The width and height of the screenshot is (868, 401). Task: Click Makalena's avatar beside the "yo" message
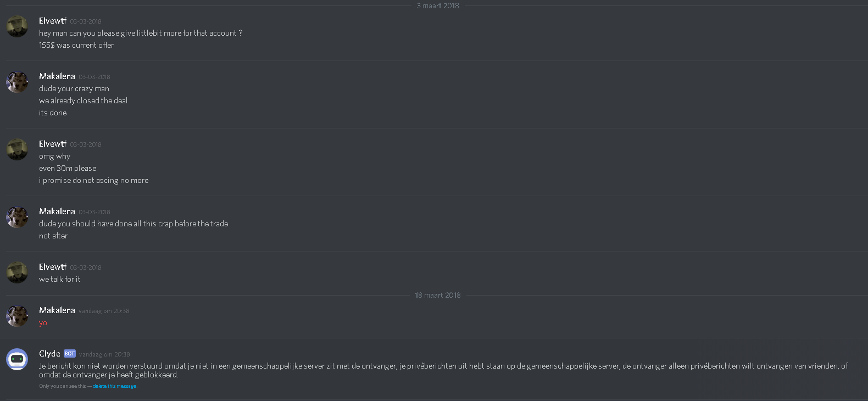[17, 316]
